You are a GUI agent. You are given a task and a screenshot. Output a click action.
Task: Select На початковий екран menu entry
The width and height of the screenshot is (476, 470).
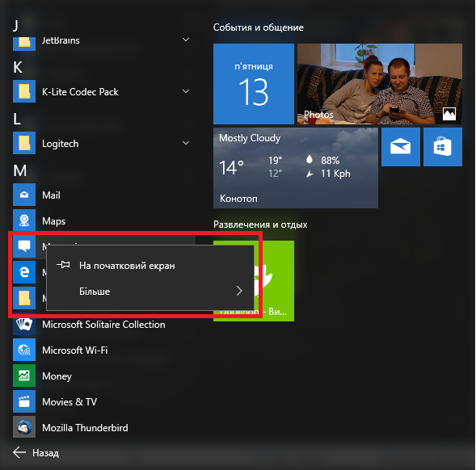coord(150,266)
